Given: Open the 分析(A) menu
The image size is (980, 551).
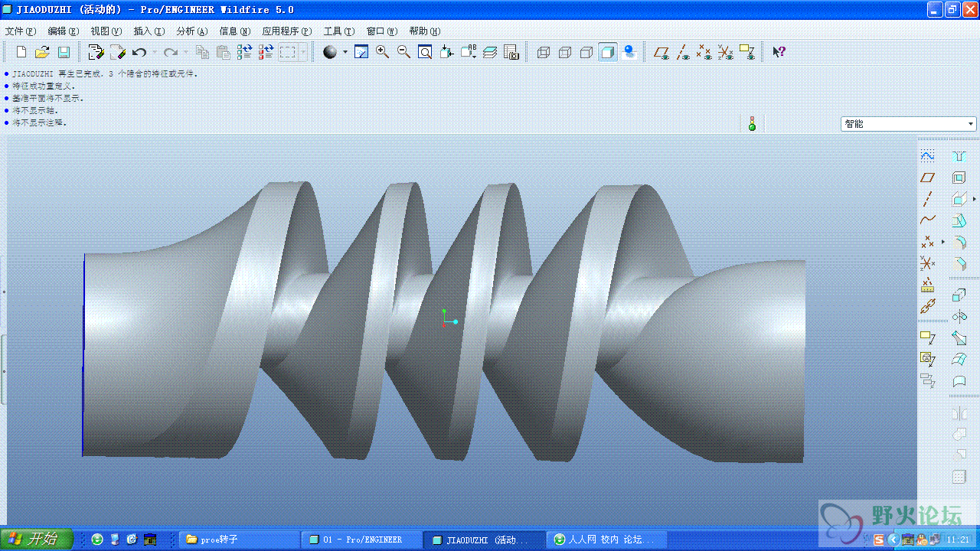Looking at the screenshot, I should pyautogui.click(x=192, y=31).
